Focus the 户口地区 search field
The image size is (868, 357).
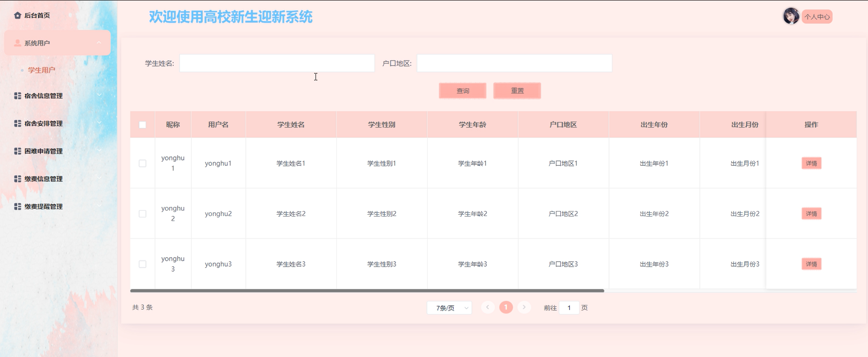pyautogui.click(x=514, y=63)
